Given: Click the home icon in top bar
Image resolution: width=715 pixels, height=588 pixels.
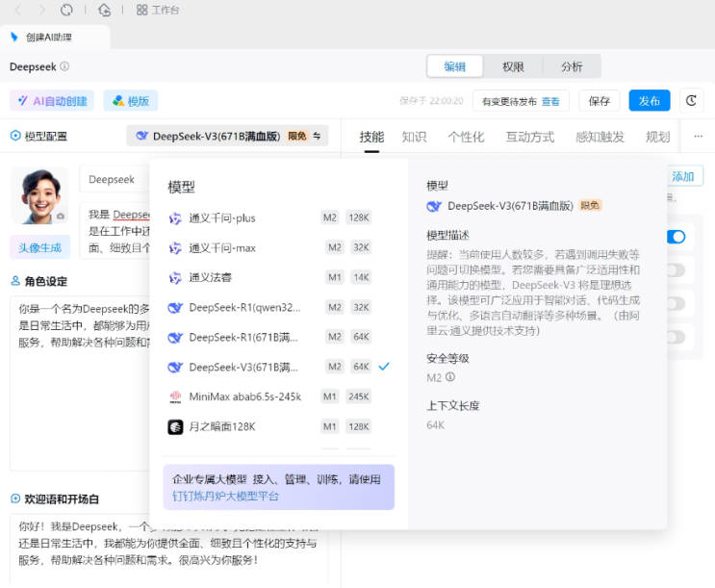Looking at the screenshot, I should pyautogui.click(x=105, y=10).
